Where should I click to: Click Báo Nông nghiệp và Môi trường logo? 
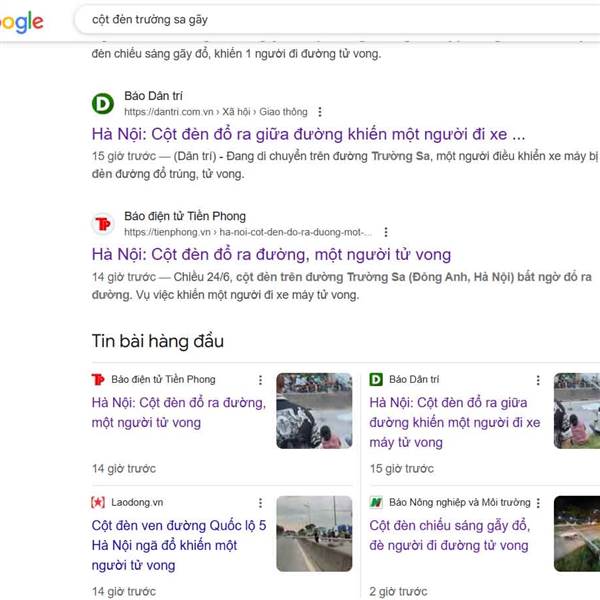tap(376, 502)
